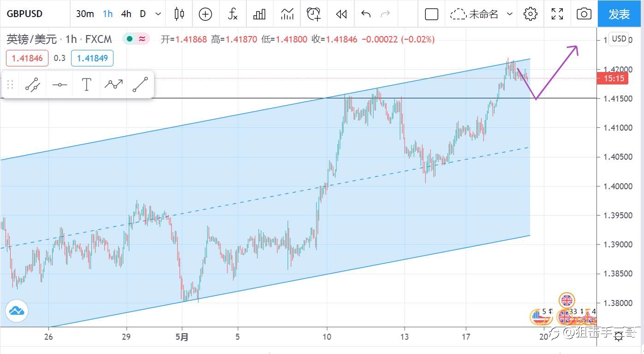Open the upper UK flag event marker
The width and height of the screenshot is (644, 354).
pos(567,300)
